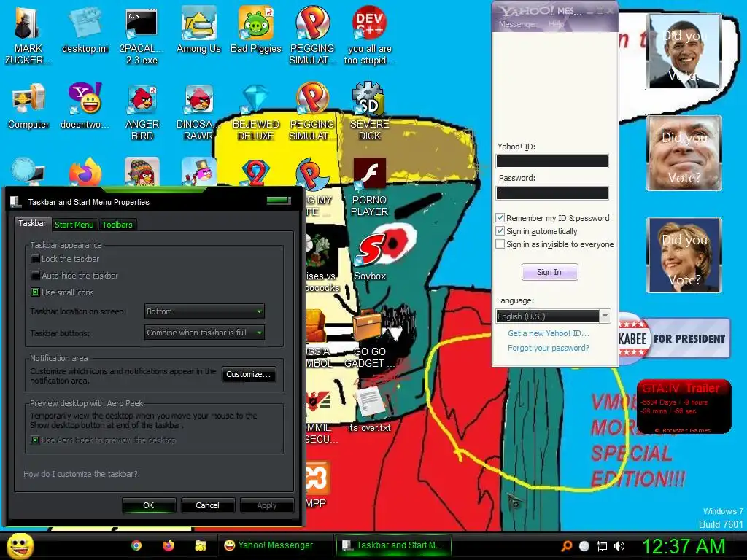Uncheck 'Sign in automatically' in Yahoo Messenger

click(x=500, y=231)
